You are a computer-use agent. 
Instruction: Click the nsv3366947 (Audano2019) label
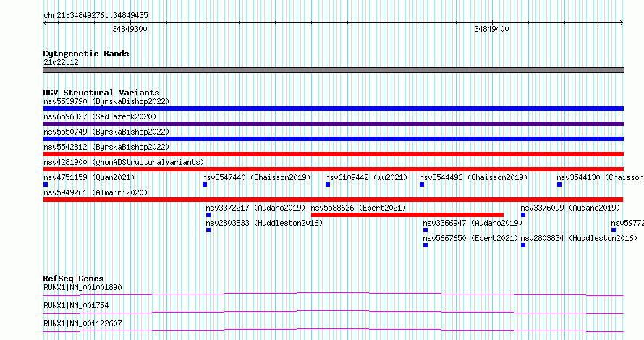click(473, 223)
